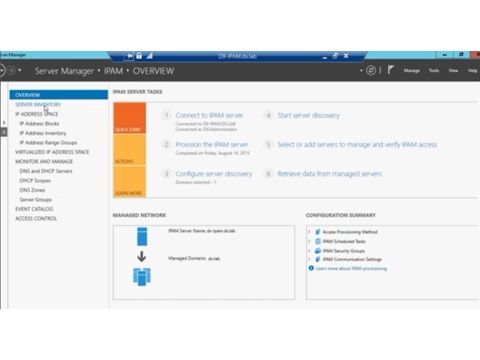Click Provision the IPAM server link
Viewport: 480px width, 360px height.
212,145
